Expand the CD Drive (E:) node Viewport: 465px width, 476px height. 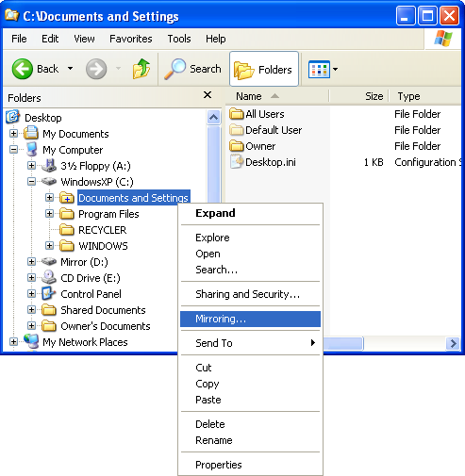tap(31, 277)
